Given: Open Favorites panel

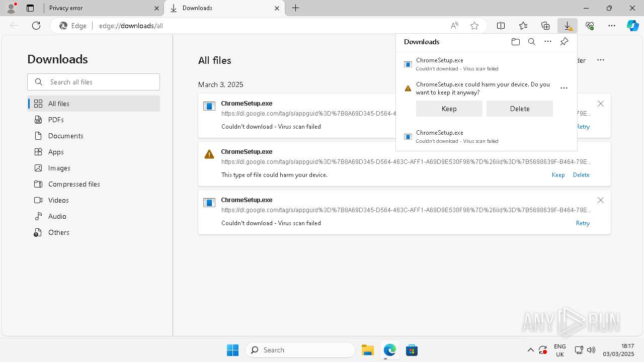Looking at the screenshot, I should click(x=523, y=26).
